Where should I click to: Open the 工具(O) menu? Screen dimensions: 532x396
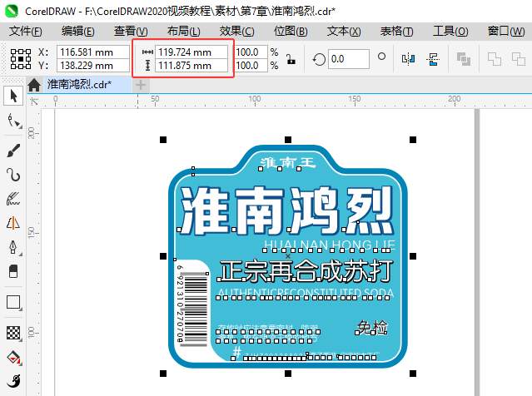coord(450,31)
